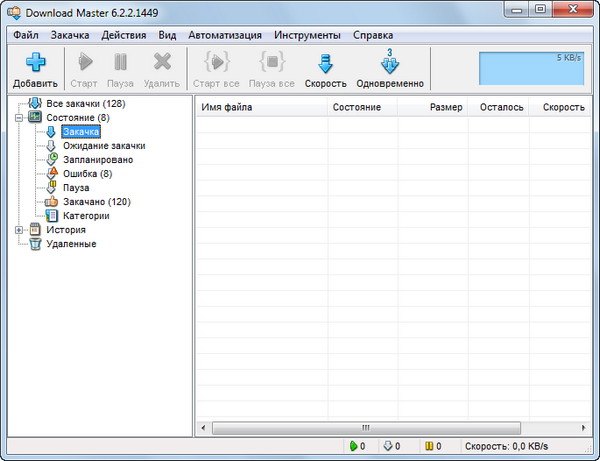The image size is (600, 461).
Task: Expand the История tree node
Action: pos(20,229)
